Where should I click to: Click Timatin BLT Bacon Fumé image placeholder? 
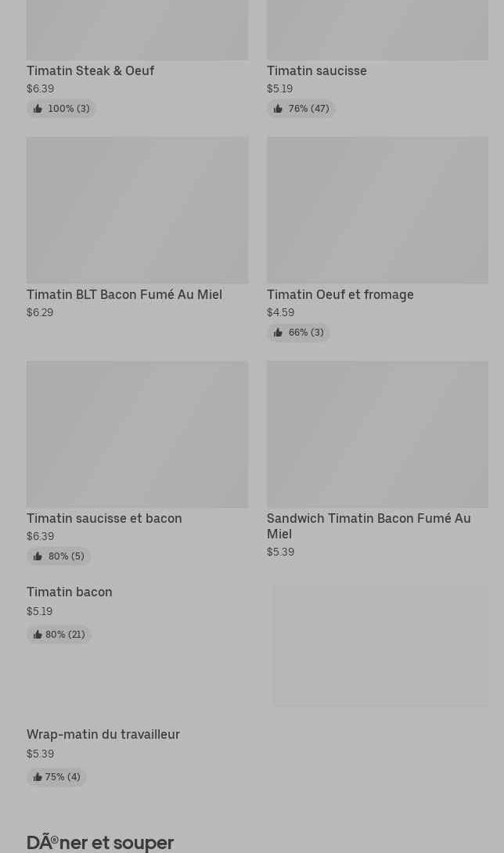[137, 210]
